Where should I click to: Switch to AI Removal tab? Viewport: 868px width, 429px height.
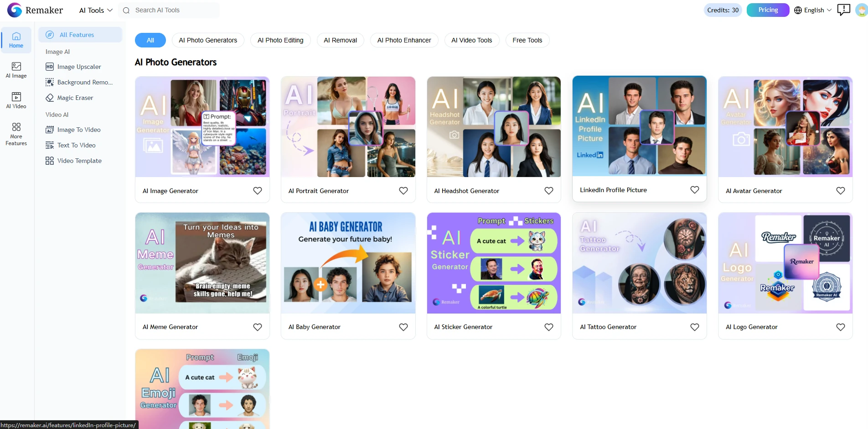[x=341, y=40]
